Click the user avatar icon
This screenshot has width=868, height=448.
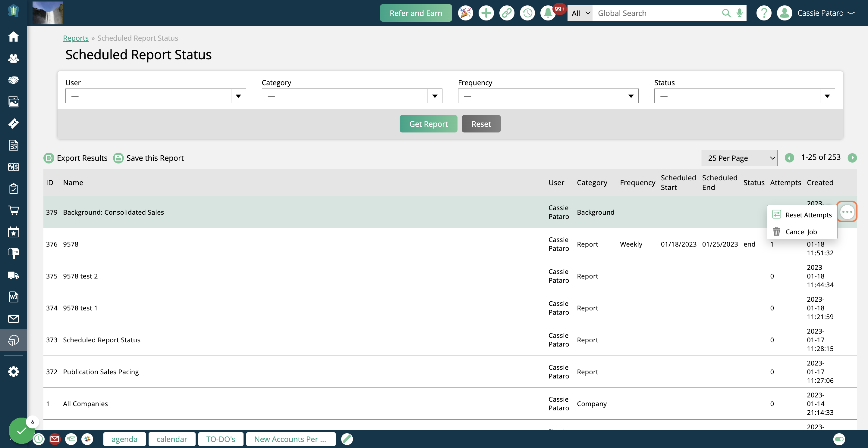785,13
